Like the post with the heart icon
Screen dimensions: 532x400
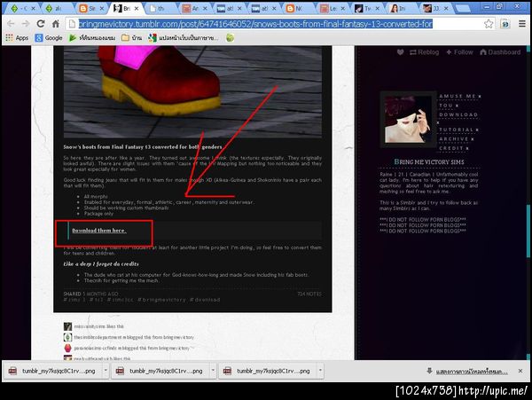click(x=401, y=52)
